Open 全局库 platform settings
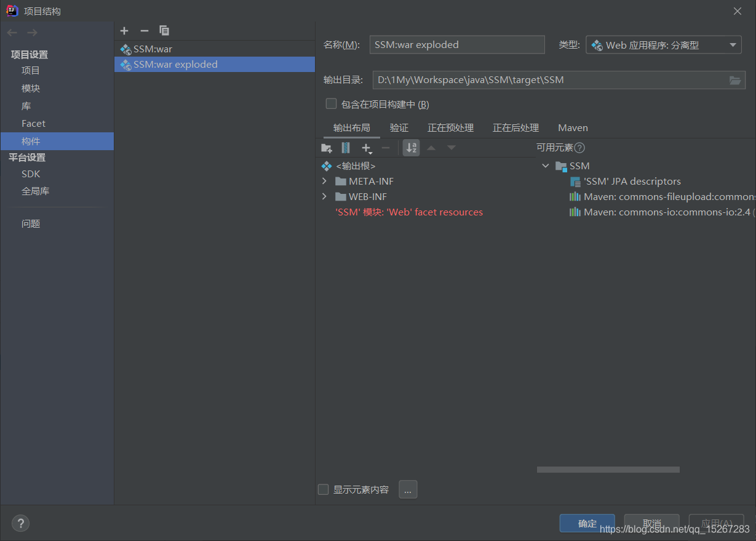The image size is (756, 541). (x=36, y=191)
